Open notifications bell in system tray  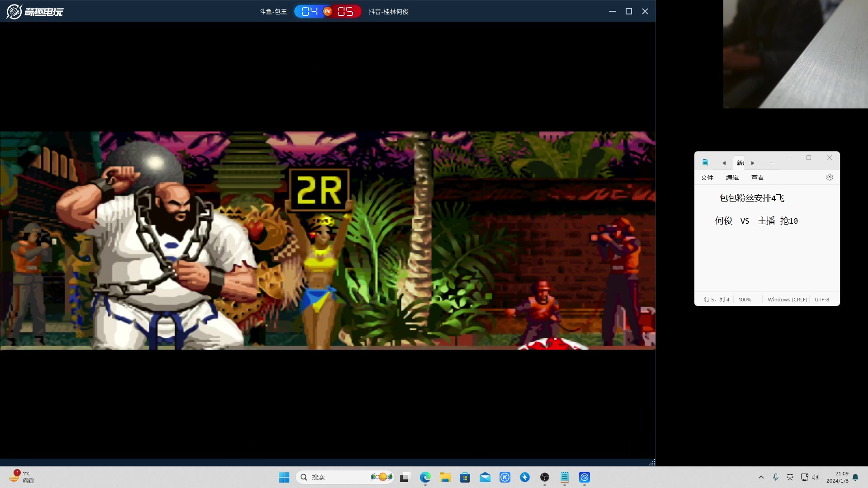point(855,477)
